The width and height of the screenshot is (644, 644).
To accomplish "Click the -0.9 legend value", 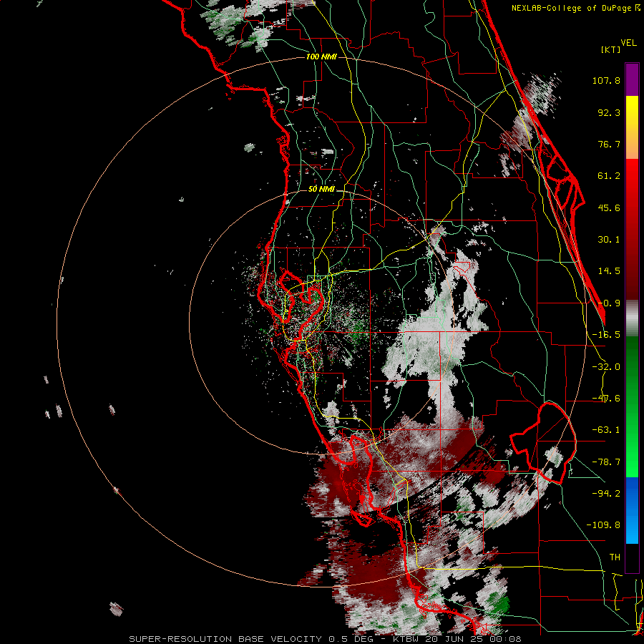I will tap(609, 303).
